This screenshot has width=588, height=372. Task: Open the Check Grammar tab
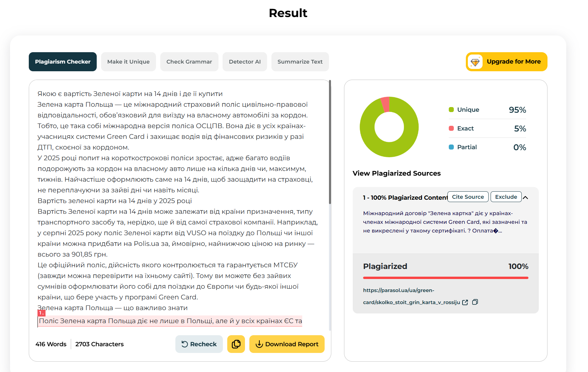[x=189, y=62]
